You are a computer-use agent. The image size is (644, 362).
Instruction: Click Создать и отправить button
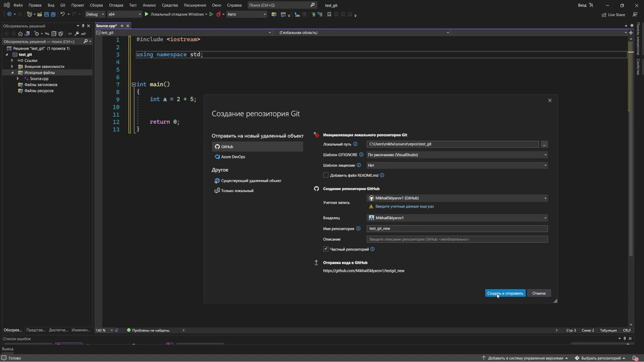(x=505, y=293)
